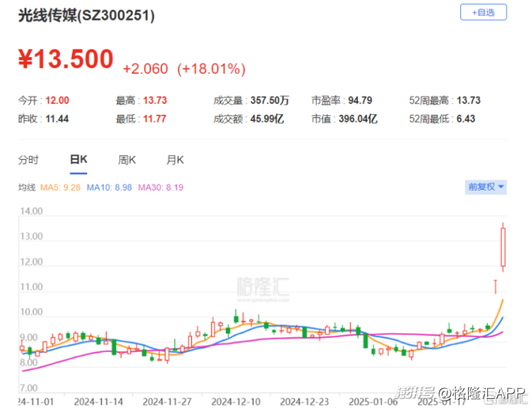Switch to the 分时 intraday tab
532x409 pixels.
click(29, 160)
